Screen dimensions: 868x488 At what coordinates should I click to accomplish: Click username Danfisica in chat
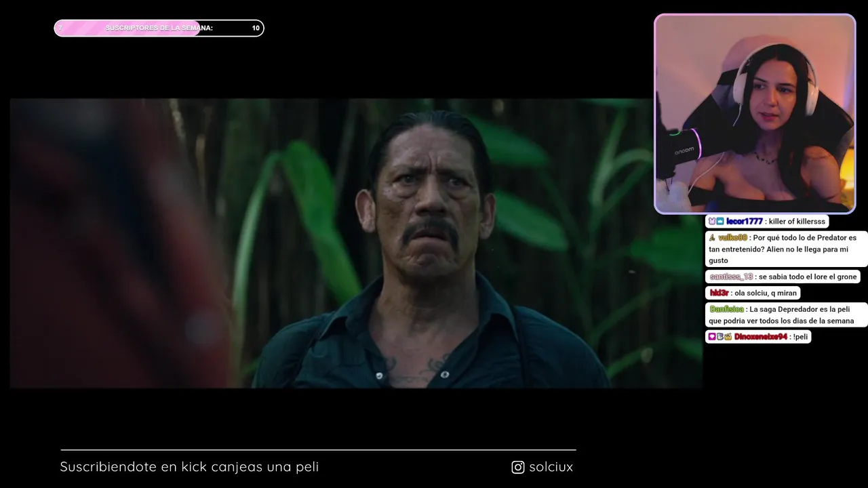(x=727, y=309)
